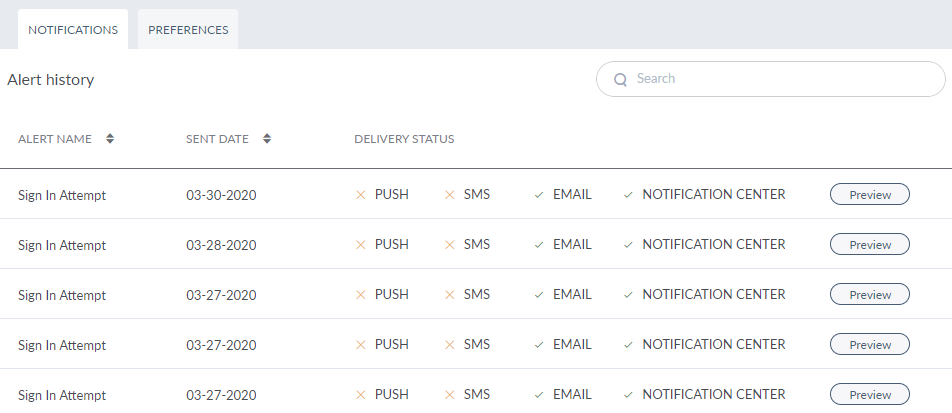Click the Alert Name column header text
The image size is (952, 413).
[55, 139]
